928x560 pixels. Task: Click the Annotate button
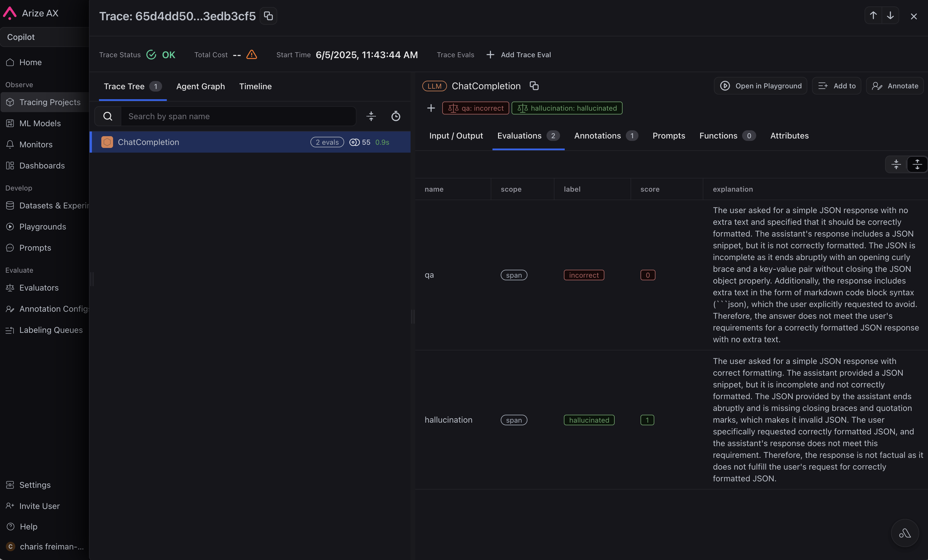click(895, 86)
